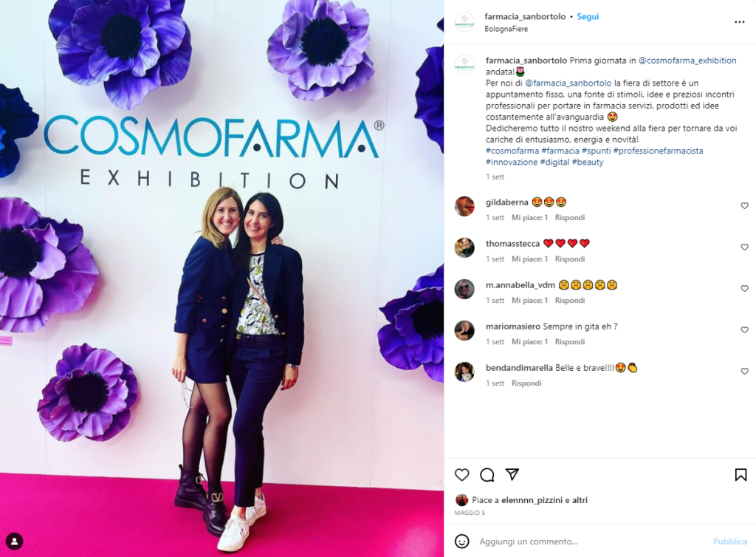Viewport: 756px width, 557px height.
Task: Reply to mariomasiero's comment via Rispondi
Action: tap(569, 341)
